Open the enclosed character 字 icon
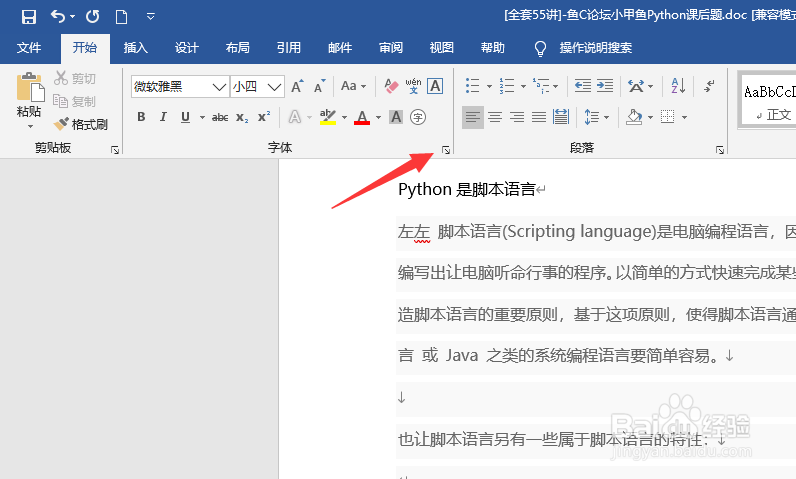Image resolution: width=796 pixels, height=479 pixels. [x=418, y=117]
